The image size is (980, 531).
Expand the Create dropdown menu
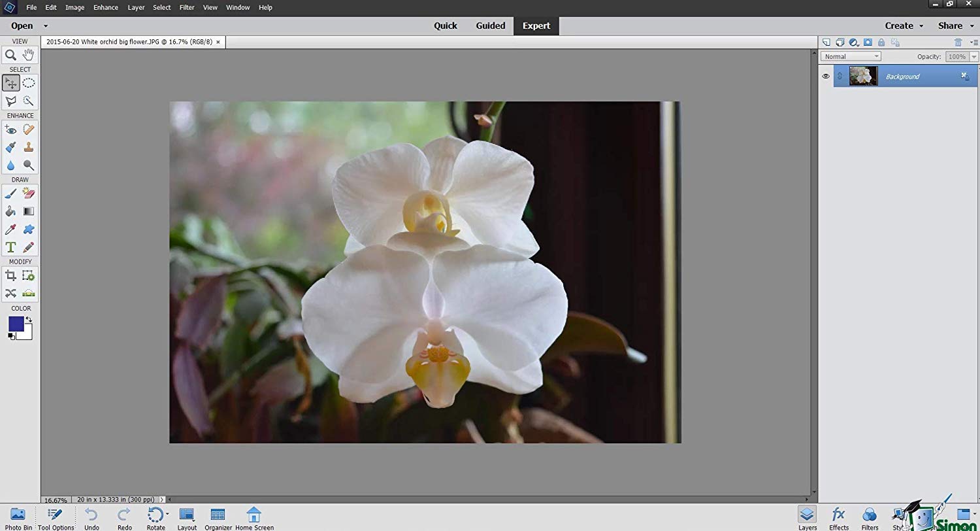tap(904, 26)
